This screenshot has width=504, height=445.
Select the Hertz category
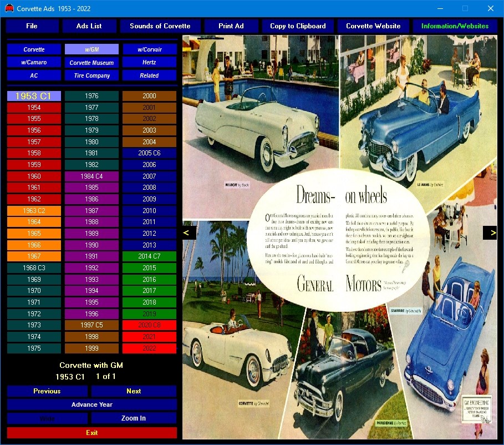pos(150,62)
